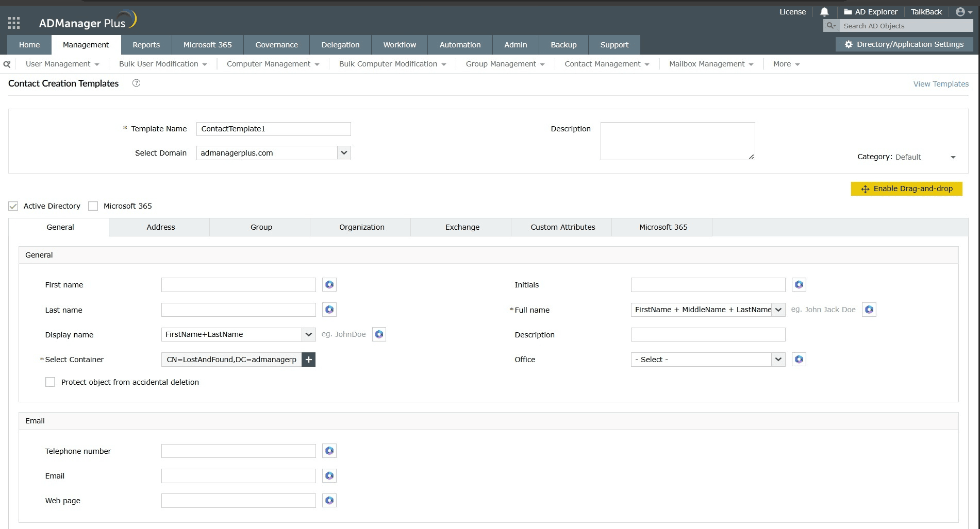Open the Select Domain dropdown

[343, 152]
